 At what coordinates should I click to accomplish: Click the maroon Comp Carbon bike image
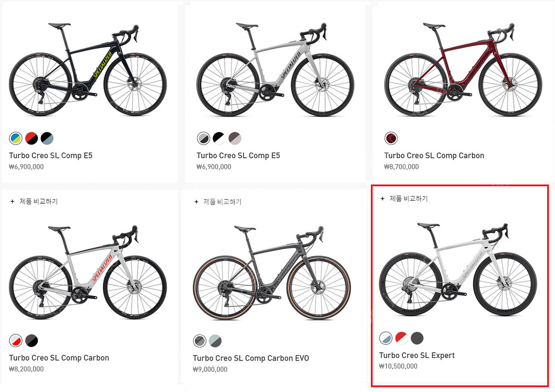click(463, 70)
